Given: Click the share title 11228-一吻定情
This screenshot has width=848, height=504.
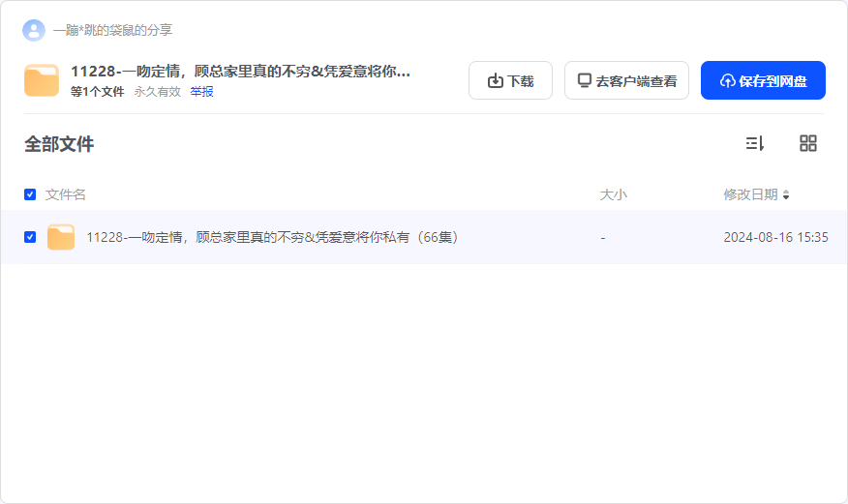Looking at the screenshot, I should click(241, 72).
